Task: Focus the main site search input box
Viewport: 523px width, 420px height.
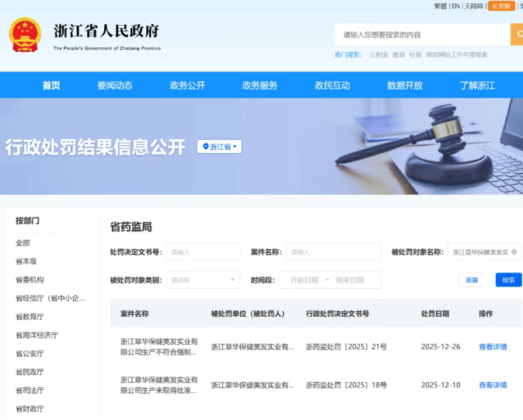Action: pyautogui.click(x=423, y=34)
